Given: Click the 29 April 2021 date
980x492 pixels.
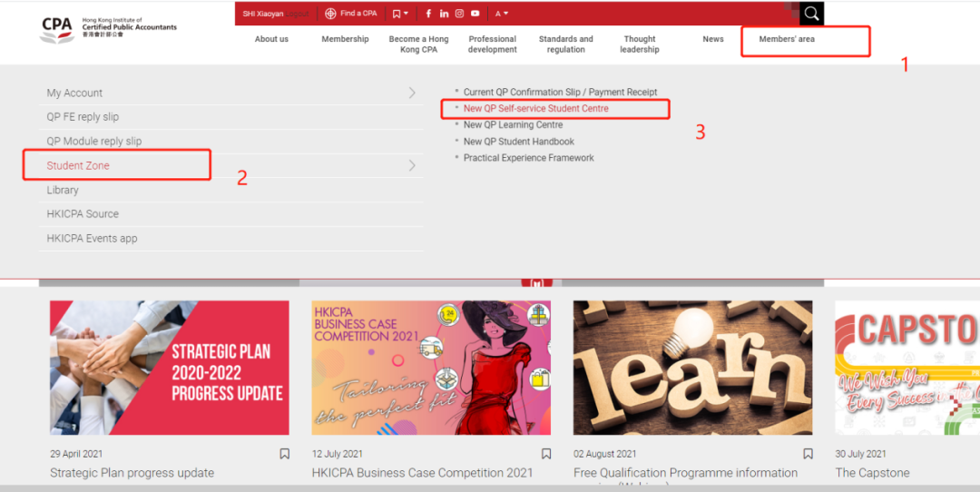Looking at the screenshot, I should pyautogui.click(x=76, y=454).
